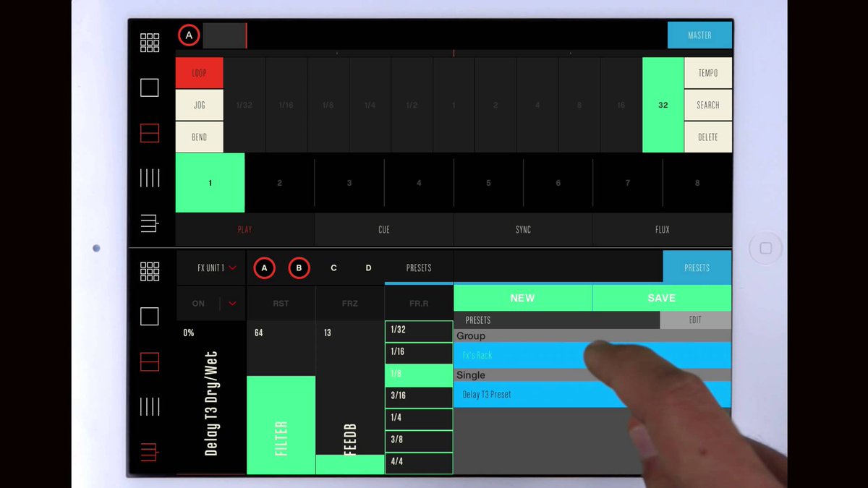The height and width of the screenshot is (488, 868).
Task: Switch to the PRESETS tab beside D
Action: point(419,267)
